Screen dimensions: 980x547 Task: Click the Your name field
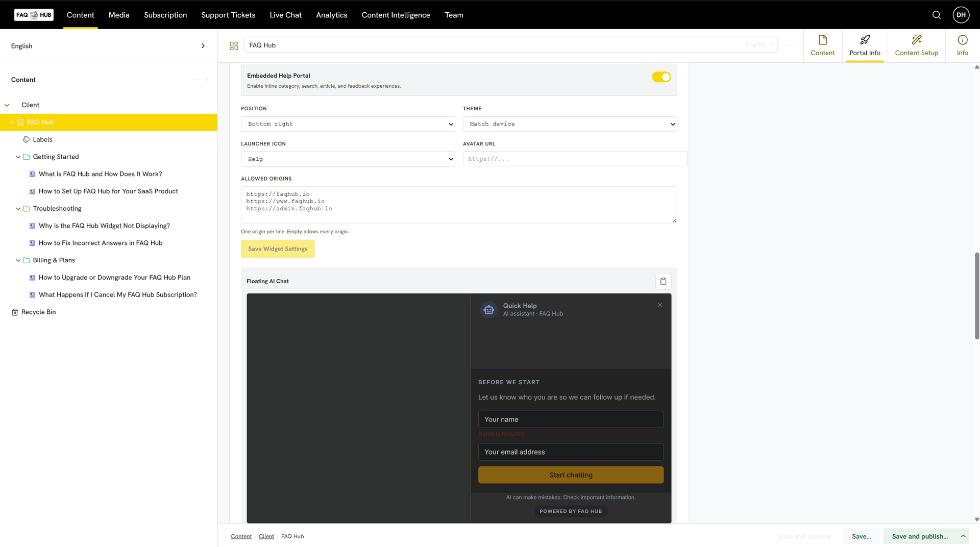pos(571,419)
